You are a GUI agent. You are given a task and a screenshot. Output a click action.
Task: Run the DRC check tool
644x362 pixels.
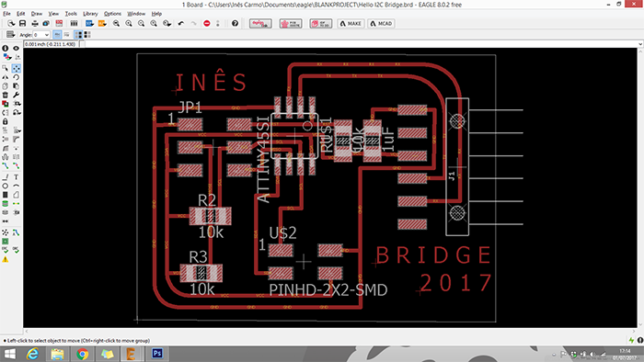[x=16, y=250]
